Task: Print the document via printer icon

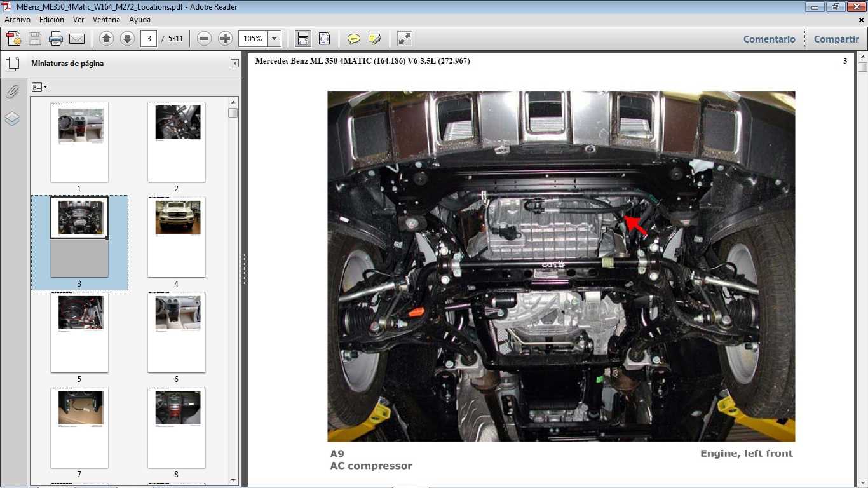Action: [56, 39]
